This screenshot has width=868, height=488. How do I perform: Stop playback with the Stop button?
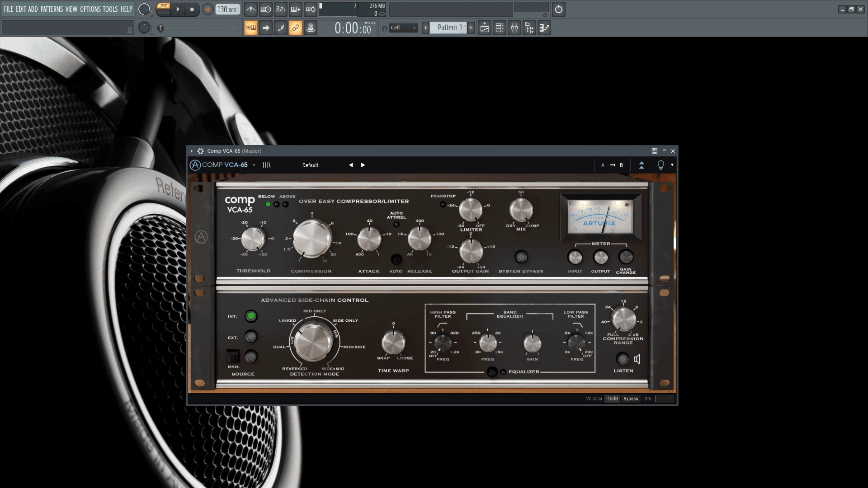click(192, 9)
